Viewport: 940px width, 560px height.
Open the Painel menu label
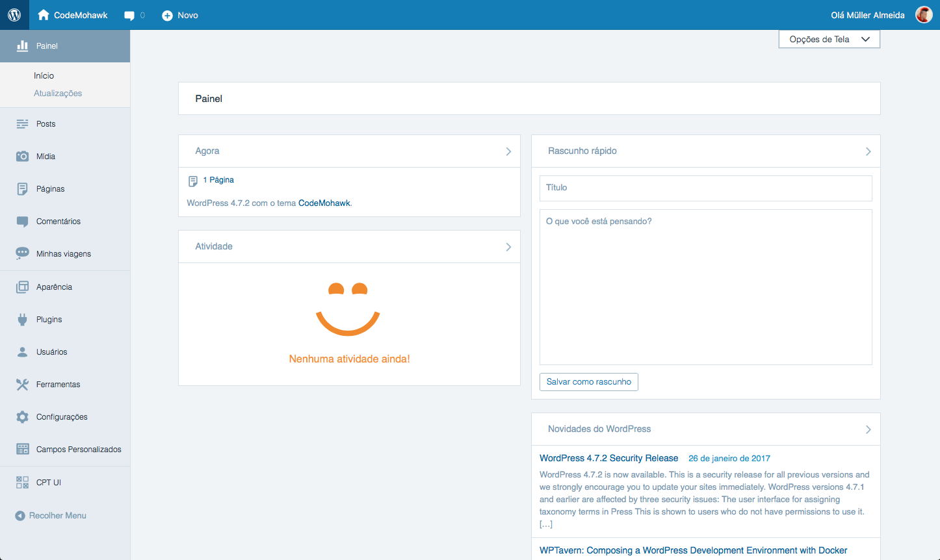pyautogui.click(x=47, y=46)
